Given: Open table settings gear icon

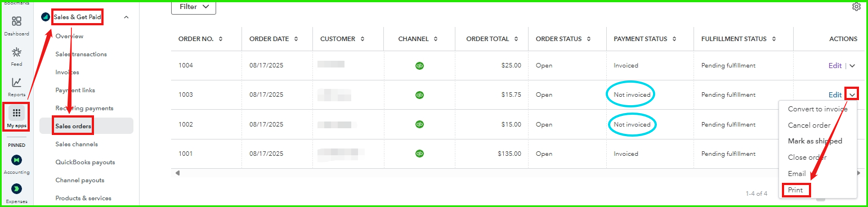Looking at the screenshot, I should coord(856,7).
